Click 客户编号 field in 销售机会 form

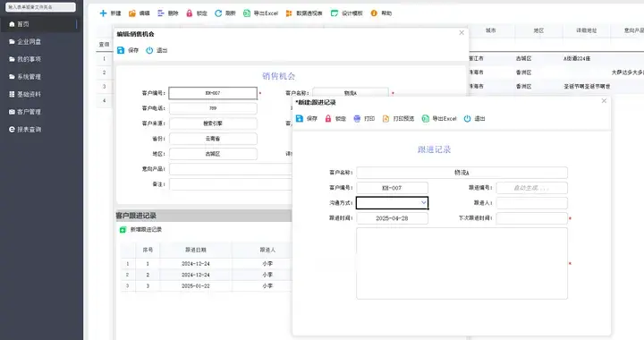pyautogui.click(x=213, y=93)
